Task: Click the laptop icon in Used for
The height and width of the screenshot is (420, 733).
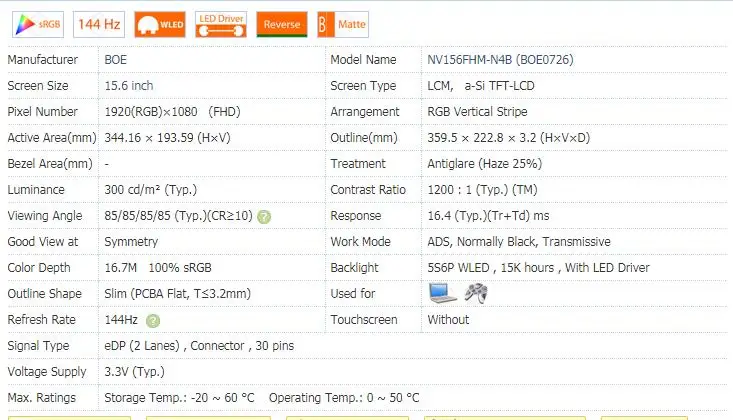Action: coord(442,293)
